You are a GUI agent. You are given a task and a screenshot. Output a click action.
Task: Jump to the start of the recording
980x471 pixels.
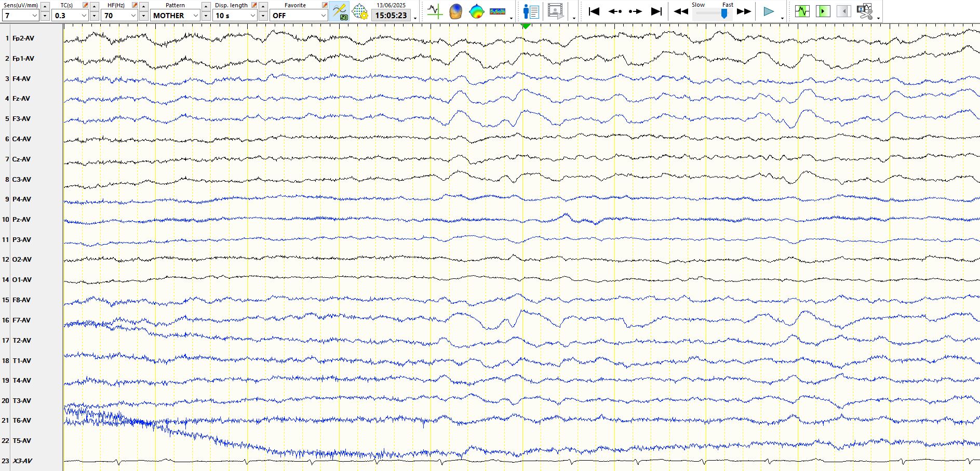point(594,11)
